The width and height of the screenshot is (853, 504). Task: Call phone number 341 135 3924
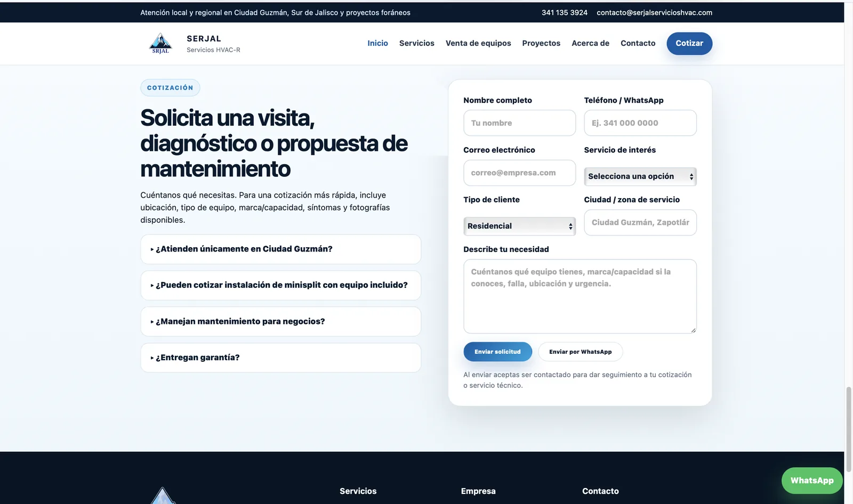pos(565,12)
